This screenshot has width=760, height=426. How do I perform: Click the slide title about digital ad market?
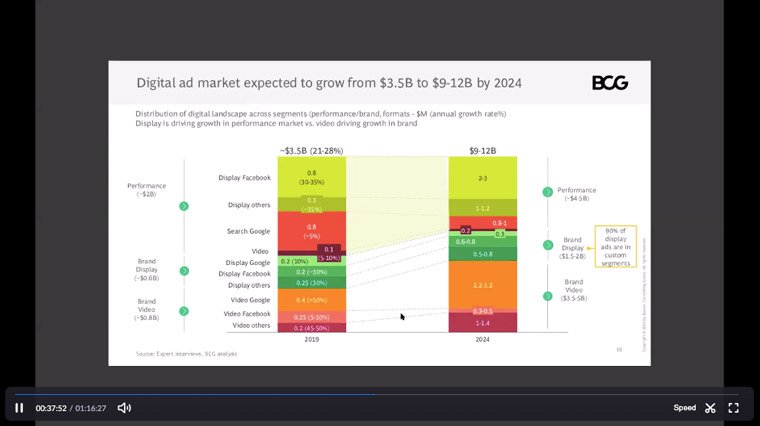(x=329, y=83)
